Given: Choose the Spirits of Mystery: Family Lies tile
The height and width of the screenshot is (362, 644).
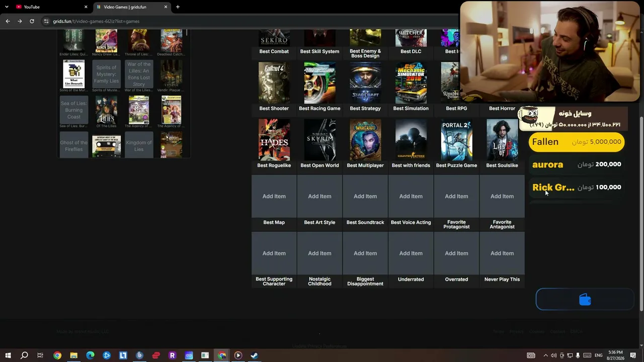Looking at the screenshot, I should click(106, 74).
